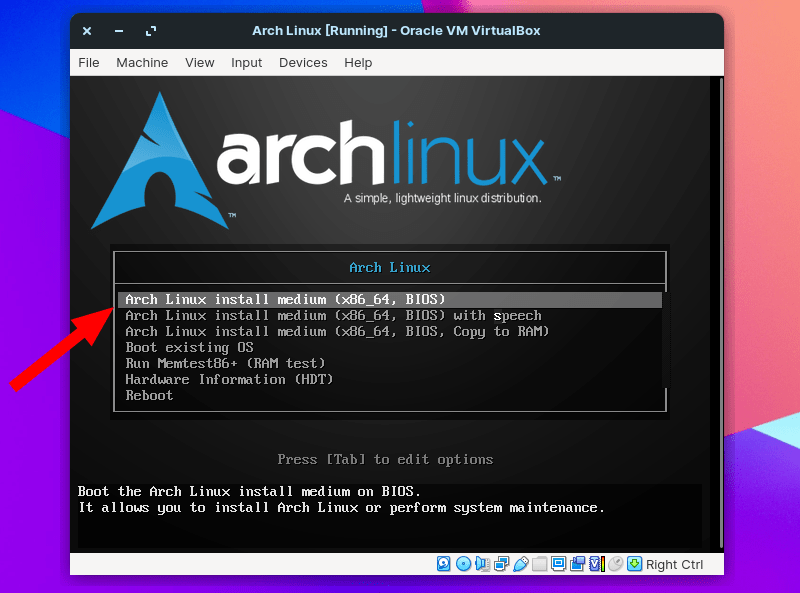This screenshot has height=593, width=800.
Task: Open the Input menu
Action: click(246, 62)
